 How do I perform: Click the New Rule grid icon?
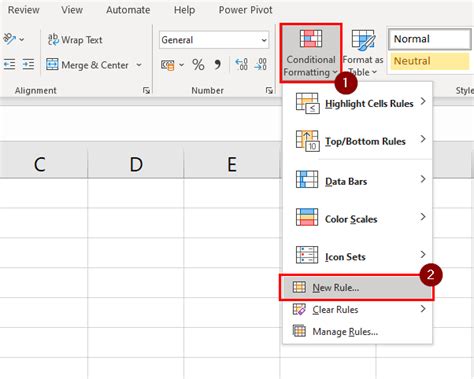299,287
